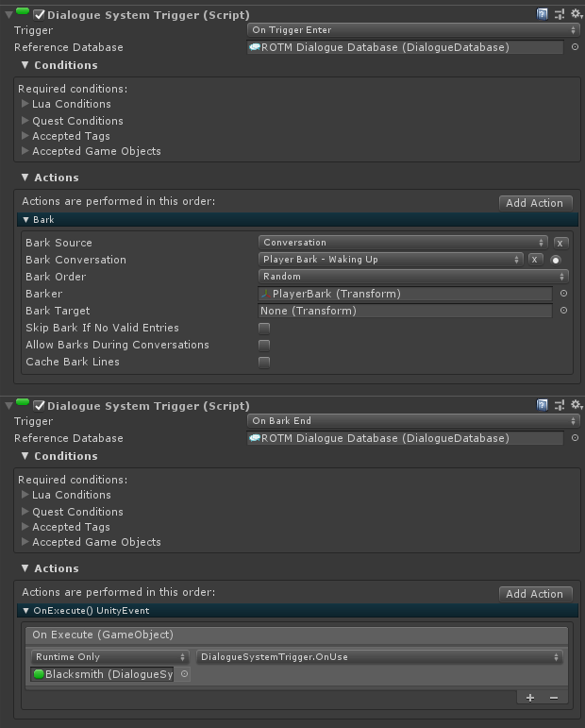
Task: Open Trigger dropdown showing On Bark End
Action: point(413,421)
